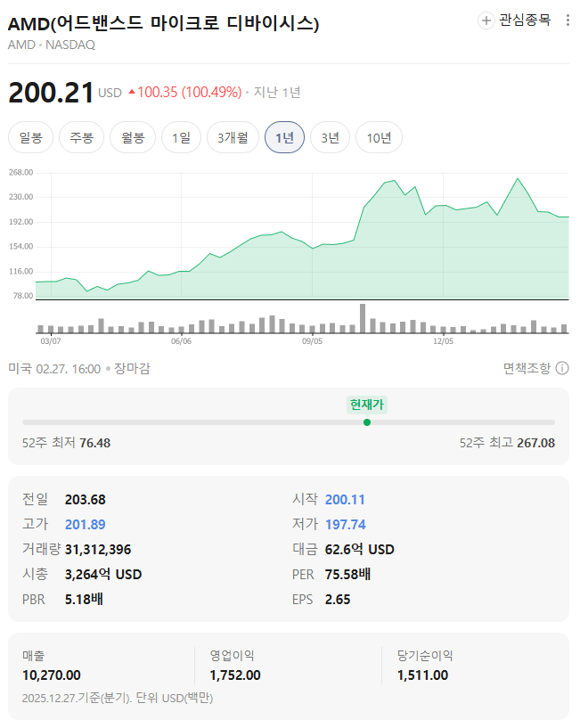This screenshot has height=728, width=580.
Task: Click the EPS value 2.65
Action: coord(338,600)
